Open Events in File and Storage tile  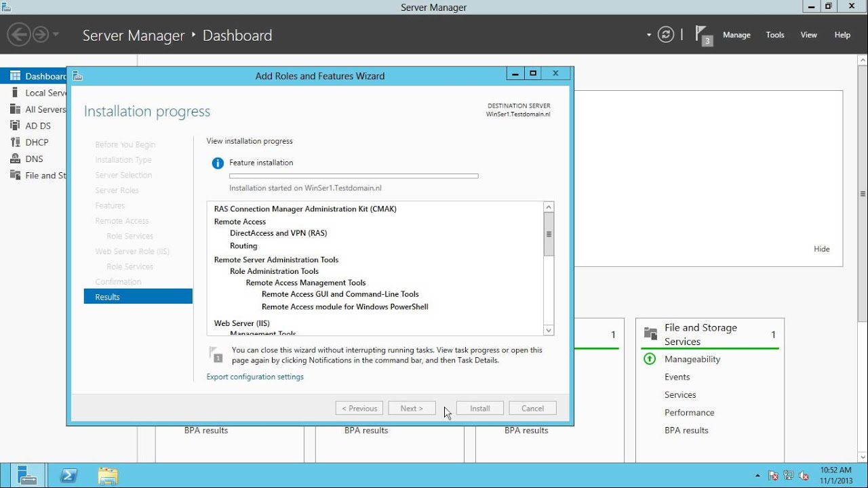677,377
